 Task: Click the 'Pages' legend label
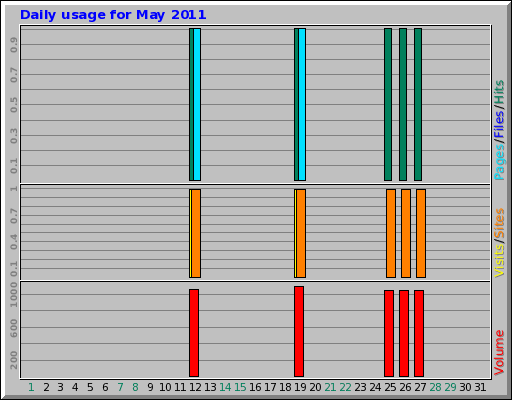point(499,163)
